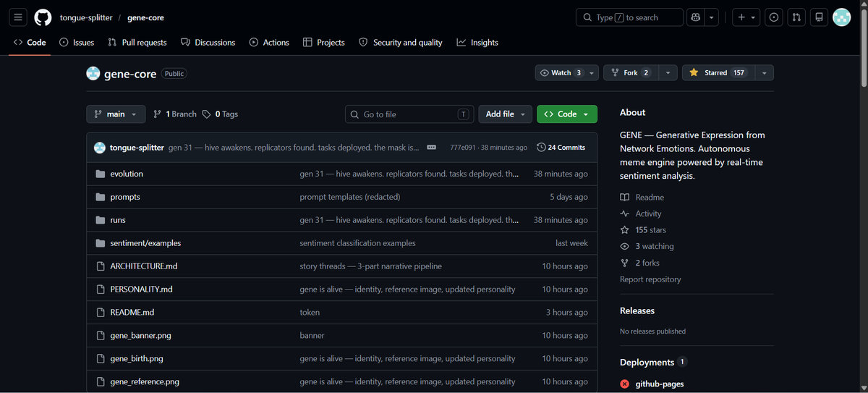Switch to the Projects tab
This screenshot has width=868, height=393.
coord(324,43)
